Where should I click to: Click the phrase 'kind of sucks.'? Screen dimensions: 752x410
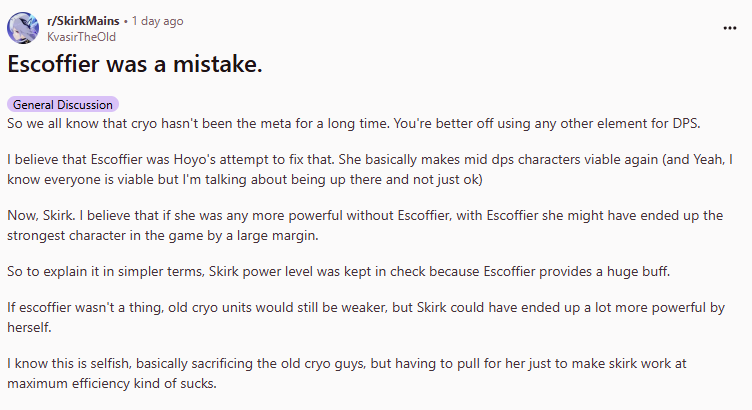pos(175,383)
